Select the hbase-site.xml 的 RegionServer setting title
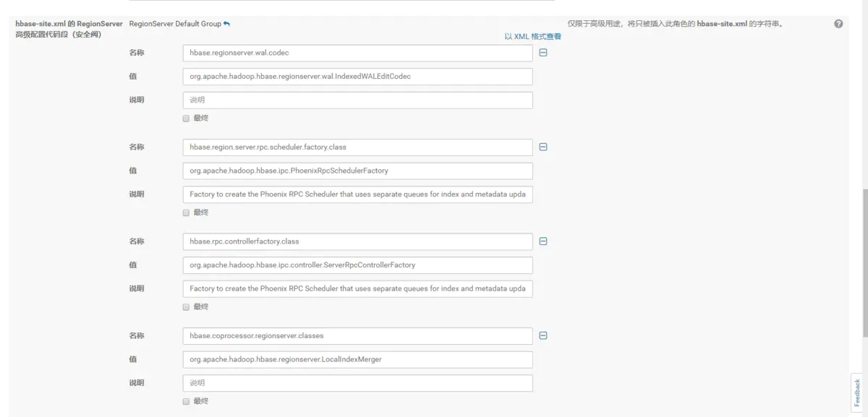 coord(69,29)
